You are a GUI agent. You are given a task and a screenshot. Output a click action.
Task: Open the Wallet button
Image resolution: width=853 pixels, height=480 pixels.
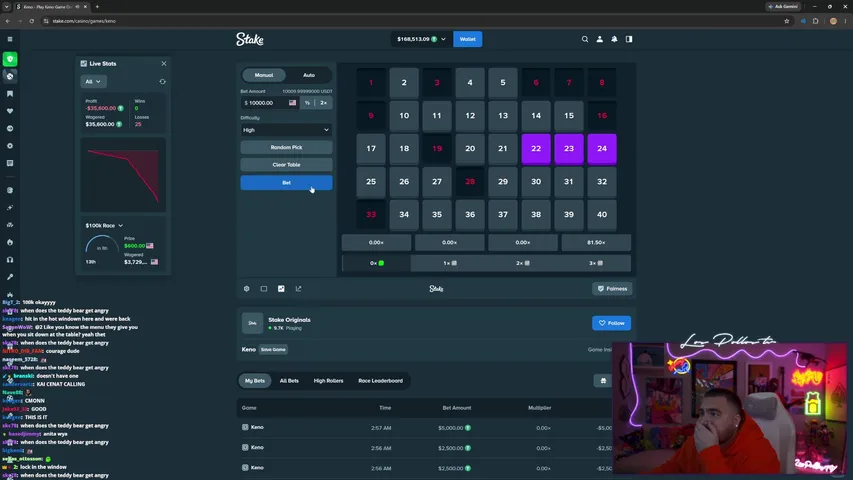(467, 39)
